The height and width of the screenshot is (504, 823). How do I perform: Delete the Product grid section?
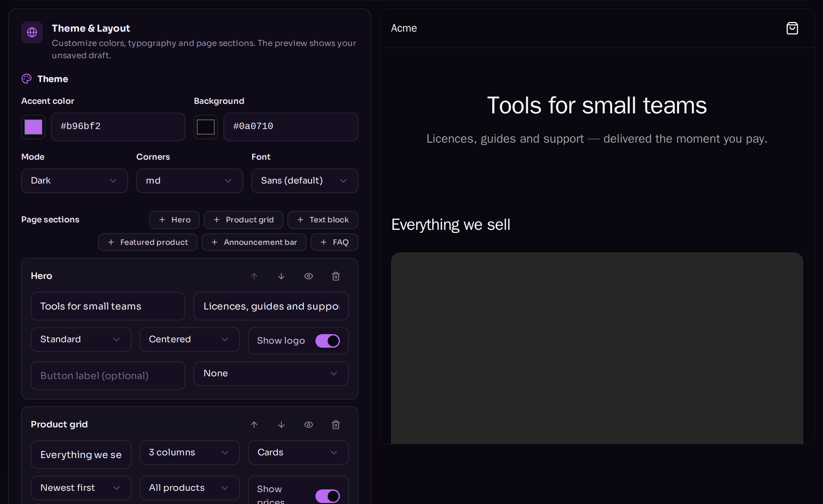coord(336,425)
